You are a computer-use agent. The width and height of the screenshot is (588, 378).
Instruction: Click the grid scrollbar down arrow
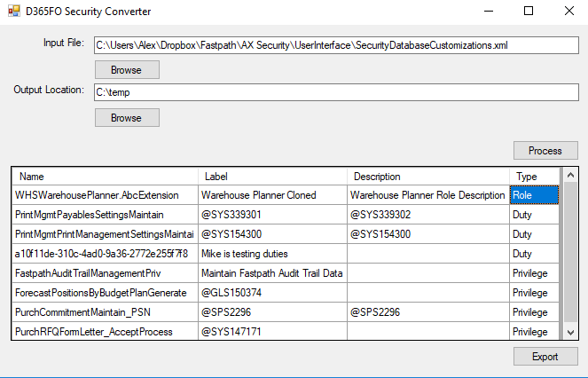click(x=571, y=332)
